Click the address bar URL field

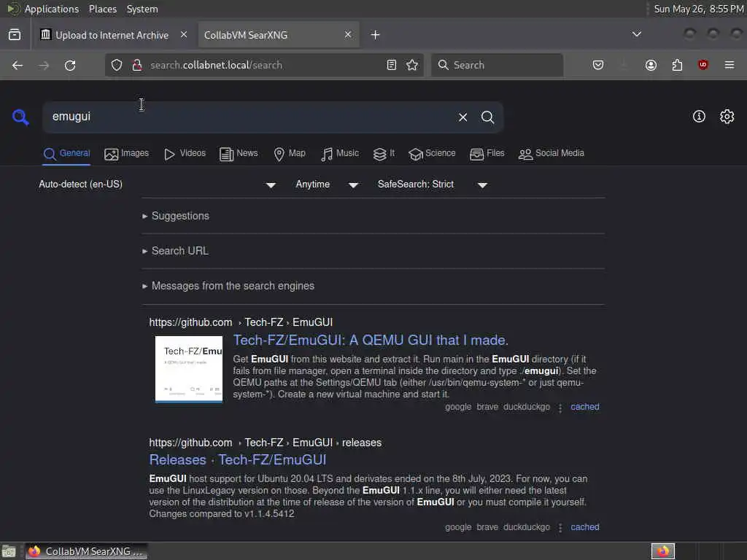pos(264,65)
